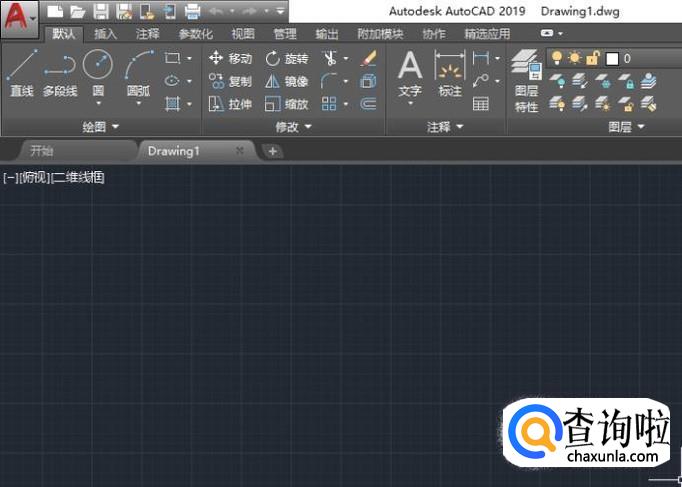Click the Plot printer icon
682x487 pixels.
click(192, 11)
